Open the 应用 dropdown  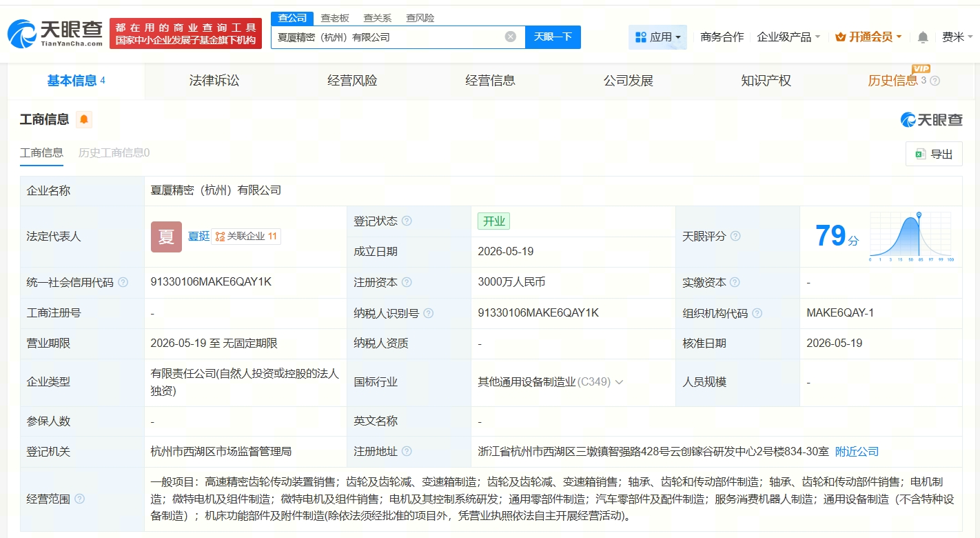point(657,37)
